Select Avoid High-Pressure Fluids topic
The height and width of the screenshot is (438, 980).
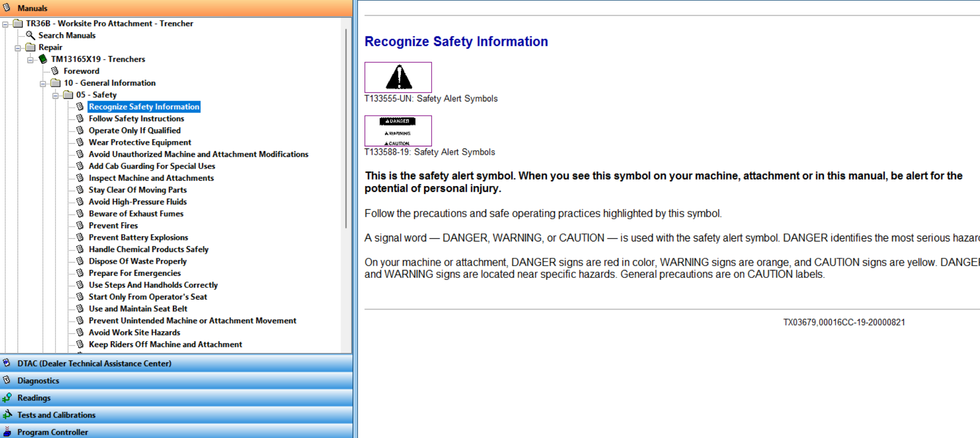pyautogui.click(x=138, y=202)
